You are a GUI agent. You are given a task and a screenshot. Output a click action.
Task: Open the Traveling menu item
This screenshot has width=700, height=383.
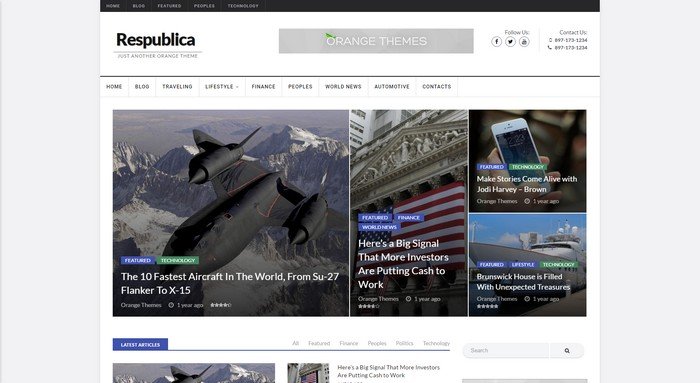pos(177,87)
